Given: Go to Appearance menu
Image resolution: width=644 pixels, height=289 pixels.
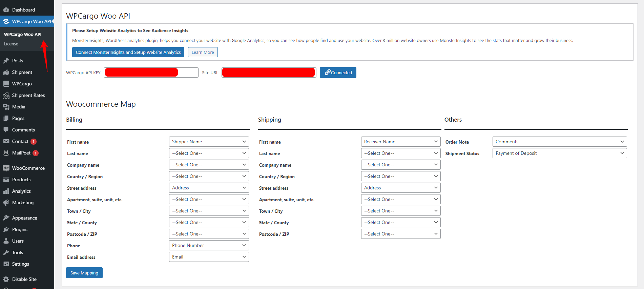Looking at the screenshot, I should pos(24,218).
